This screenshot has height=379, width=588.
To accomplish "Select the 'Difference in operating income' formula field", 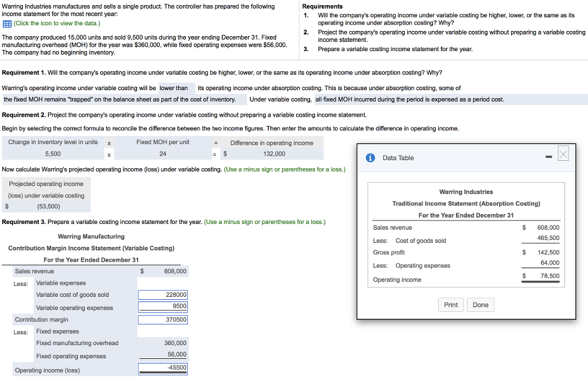I will pyautogui.click(x=272, y=143).
